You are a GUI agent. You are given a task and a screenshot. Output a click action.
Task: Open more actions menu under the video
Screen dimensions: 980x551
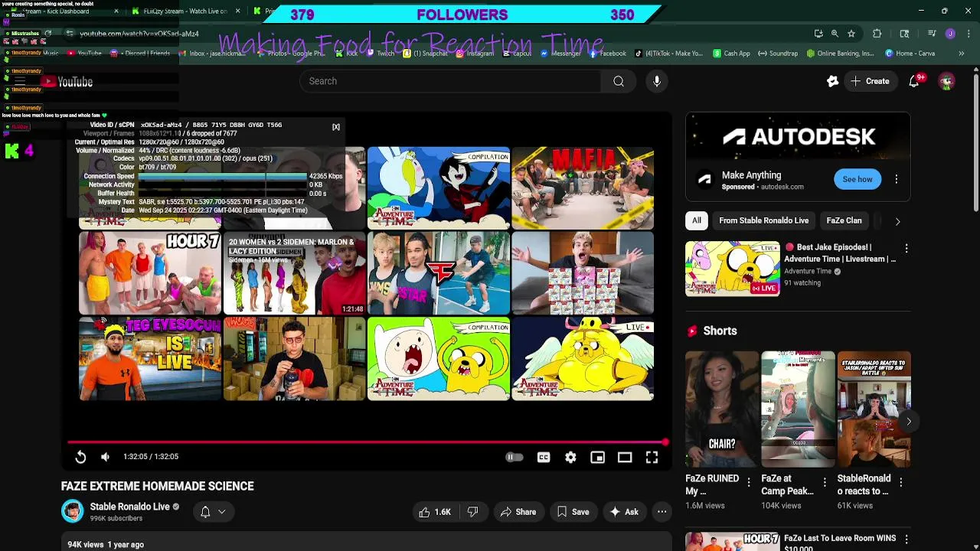(x=661, y=512)
